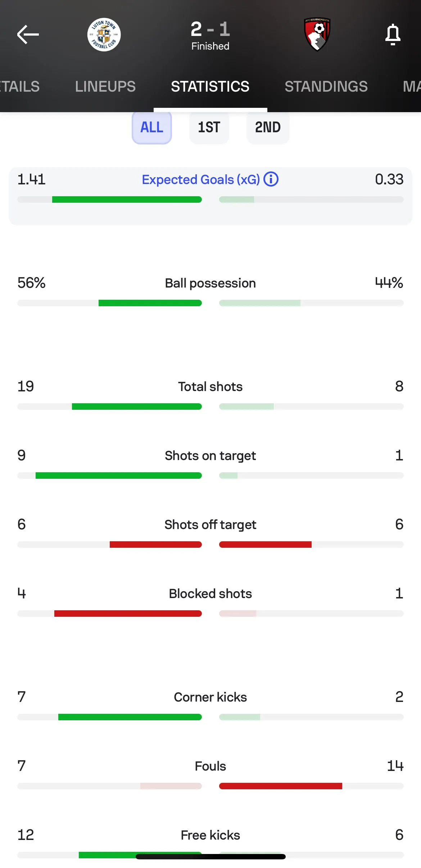Open Expected Goals (xG) explanation link
Image resolution: width=421 pixels, height=868 pixels.
200,179
